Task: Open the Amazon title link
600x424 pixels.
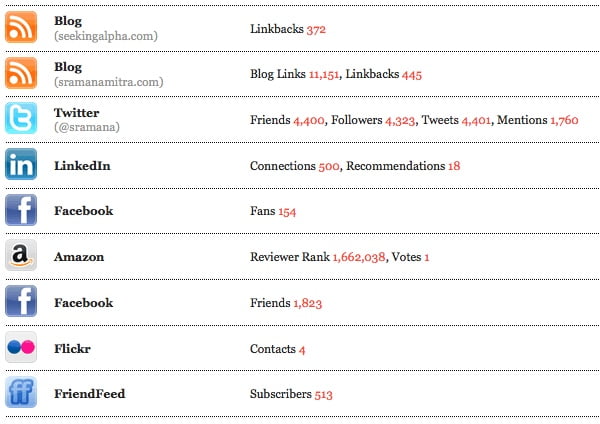Action: coord(79,257)
